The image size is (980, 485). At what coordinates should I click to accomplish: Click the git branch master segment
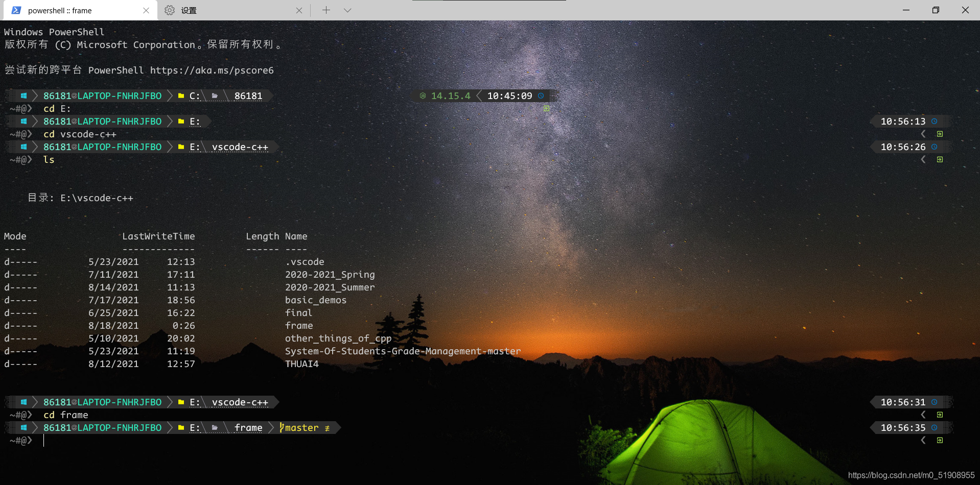click(305, 428)
